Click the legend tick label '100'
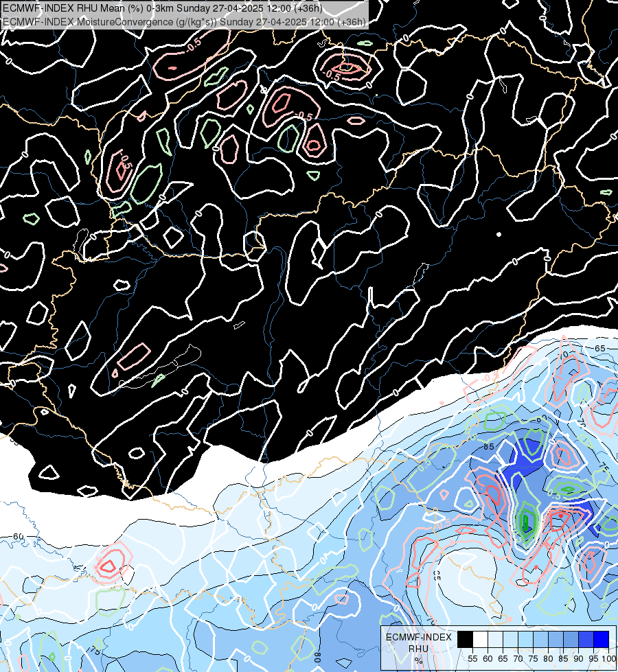The width and height of the screenshot is (618, 672). tap(609, 659)
